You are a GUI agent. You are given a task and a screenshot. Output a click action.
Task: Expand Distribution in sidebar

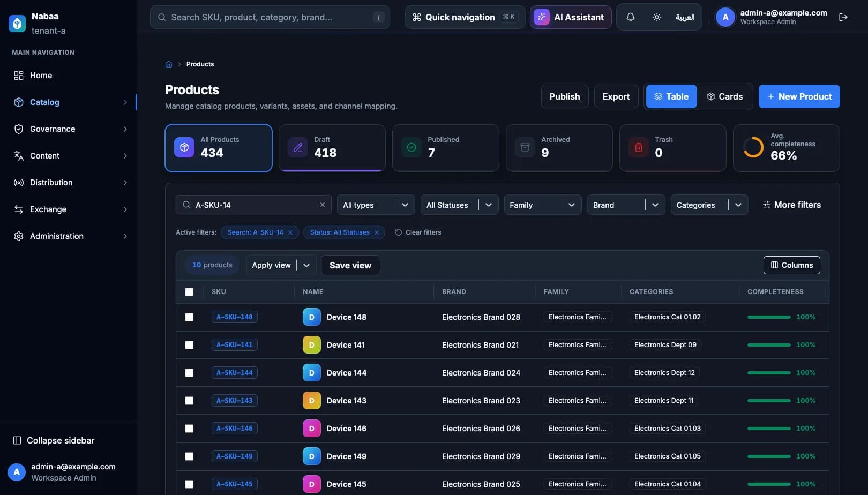pyautogui.click(x=71, y=183)
